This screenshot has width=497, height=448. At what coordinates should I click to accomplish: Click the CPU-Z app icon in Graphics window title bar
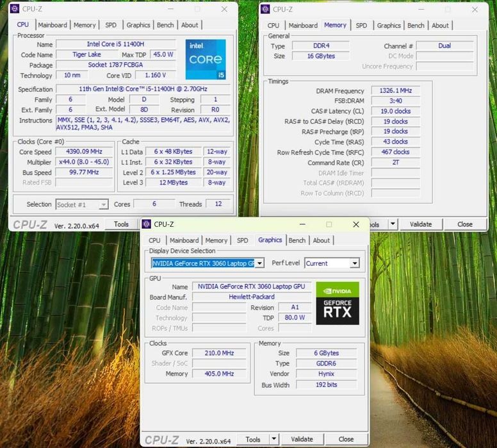[x=147, y=224]
